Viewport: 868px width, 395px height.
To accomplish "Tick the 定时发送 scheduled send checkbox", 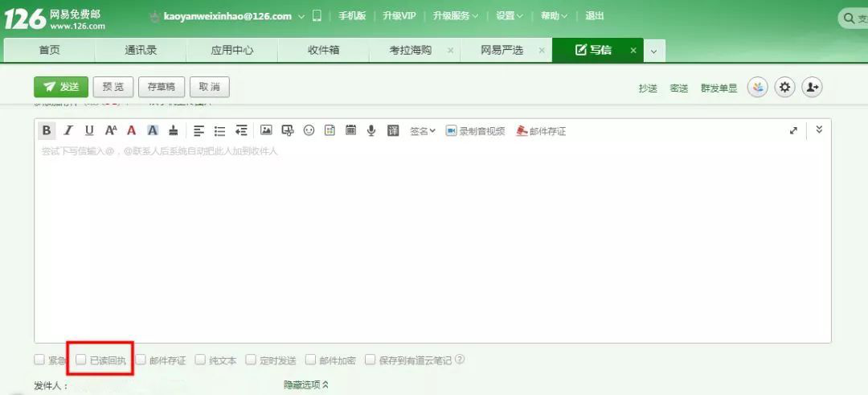I will pyautogui.click(x=251, y=360).
